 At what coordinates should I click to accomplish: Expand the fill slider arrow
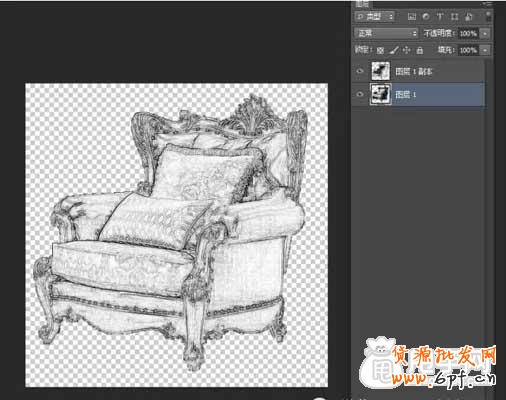tap(485, 50)
